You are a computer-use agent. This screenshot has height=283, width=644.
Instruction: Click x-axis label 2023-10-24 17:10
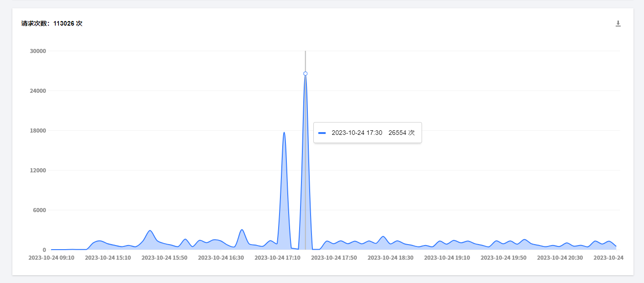pos(277,258)
